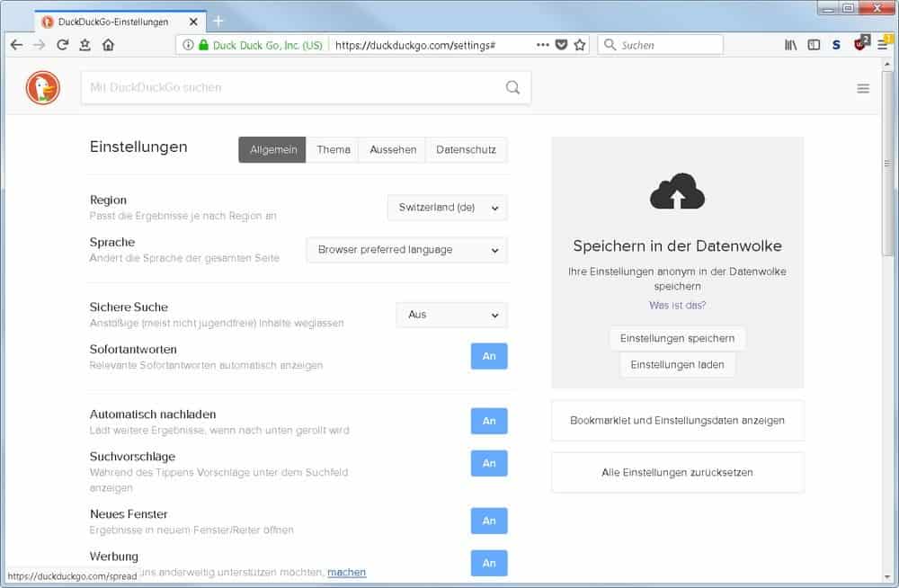
Task: Toggle the sidebar view icon
Action: 814,45
